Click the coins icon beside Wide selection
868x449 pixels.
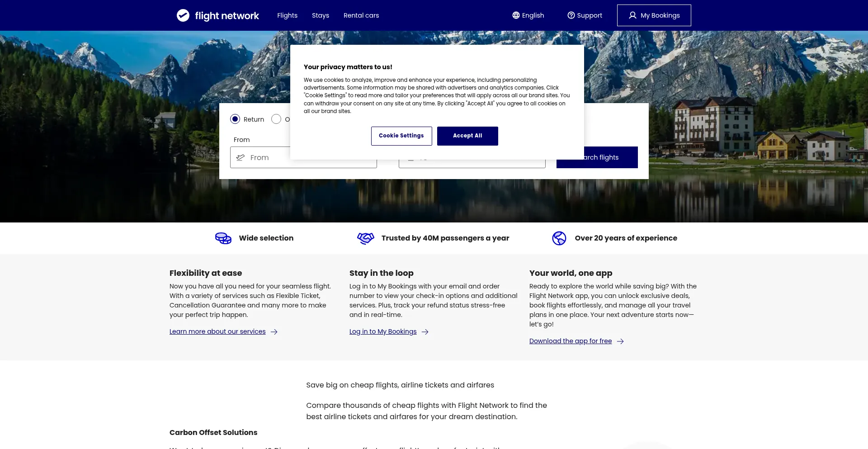coord(223,238)
